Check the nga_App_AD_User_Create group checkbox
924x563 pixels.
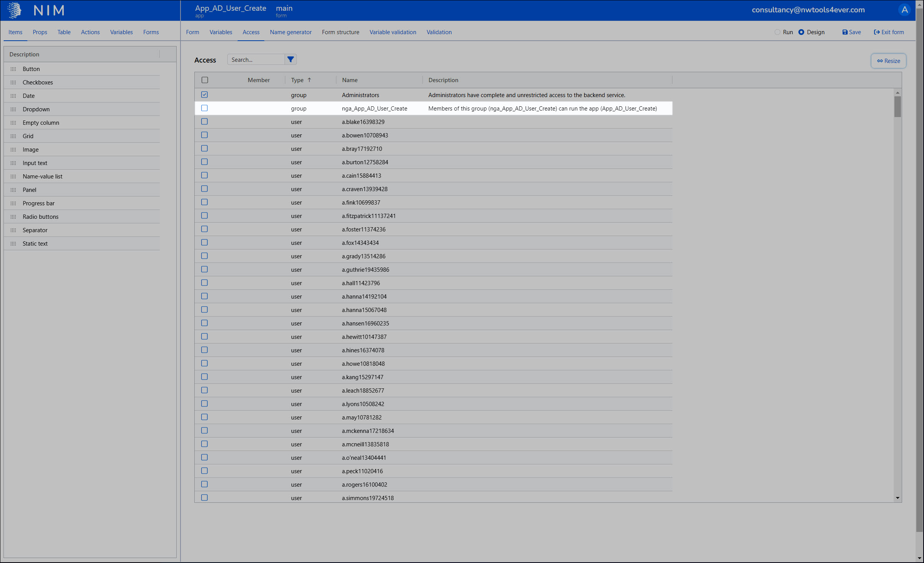click(204, 108)
